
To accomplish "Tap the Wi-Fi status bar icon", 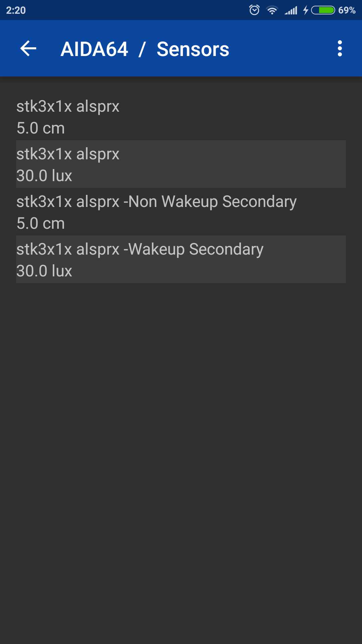I will pos(272,10).
